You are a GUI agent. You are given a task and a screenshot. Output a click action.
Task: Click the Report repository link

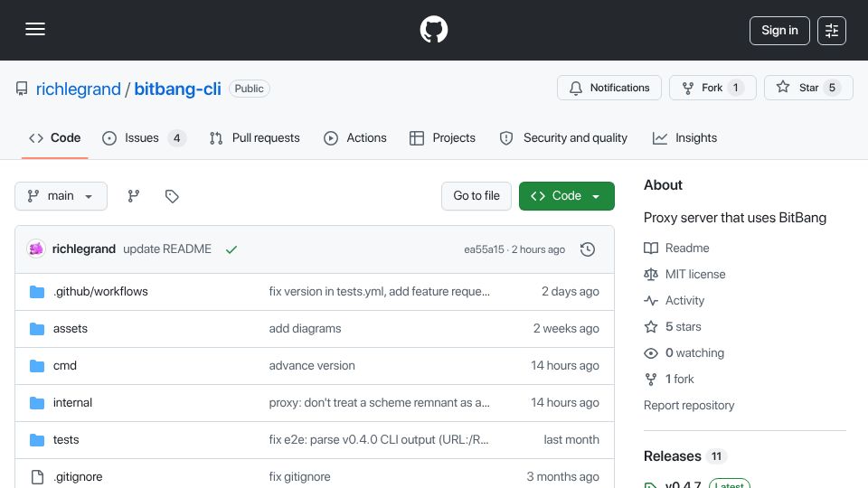click(x=689, y=406)
